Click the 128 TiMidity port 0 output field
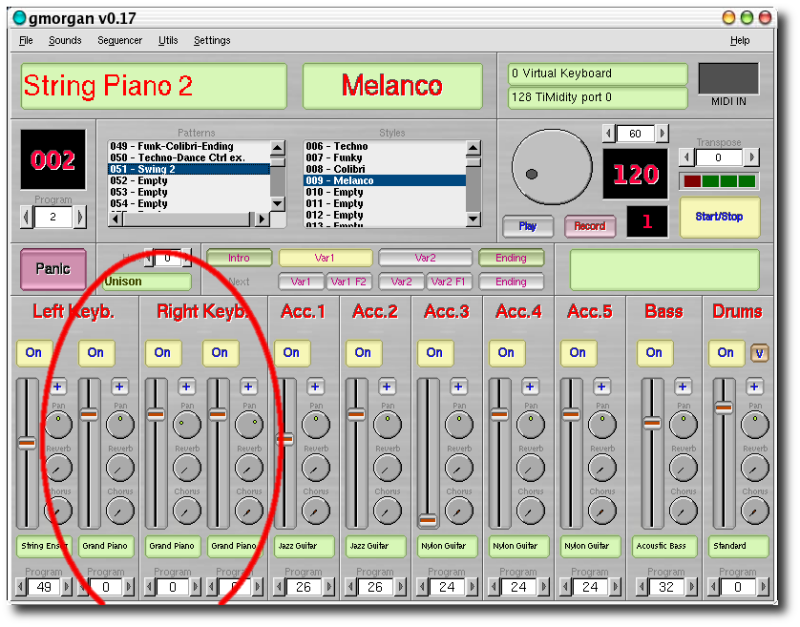The height and width of the screenshot is (627, 800). tap(597, 97)
